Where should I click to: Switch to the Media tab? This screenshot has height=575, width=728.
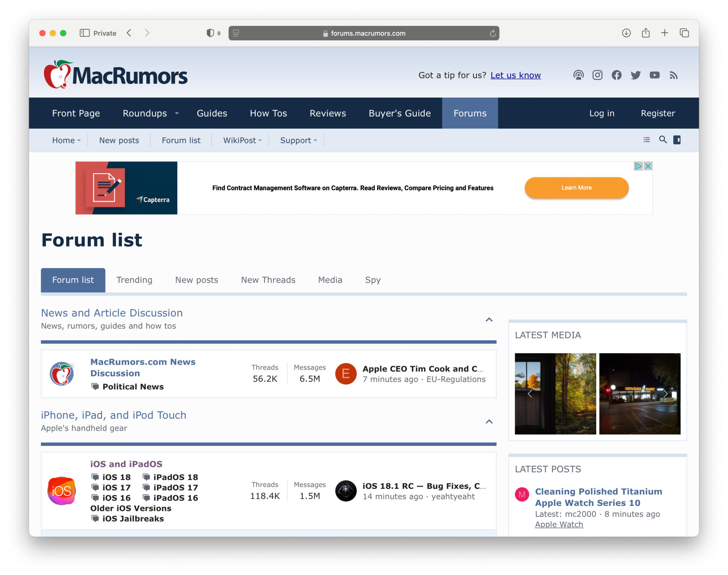pos(330,280)
